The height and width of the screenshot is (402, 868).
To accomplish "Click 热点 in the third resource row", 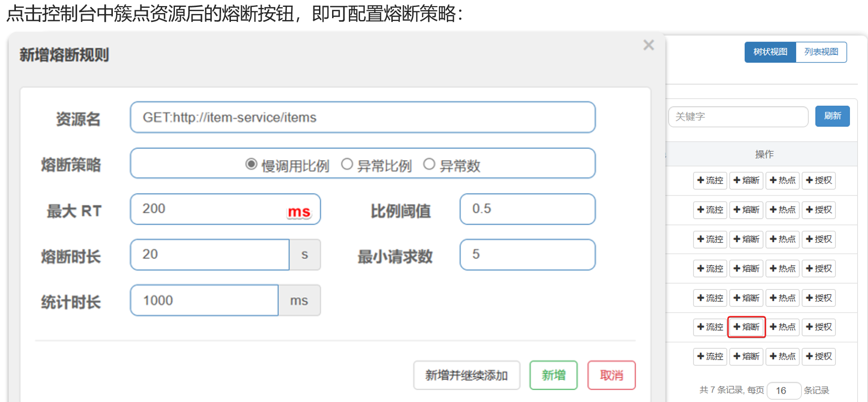I will [x=783, y=239].
